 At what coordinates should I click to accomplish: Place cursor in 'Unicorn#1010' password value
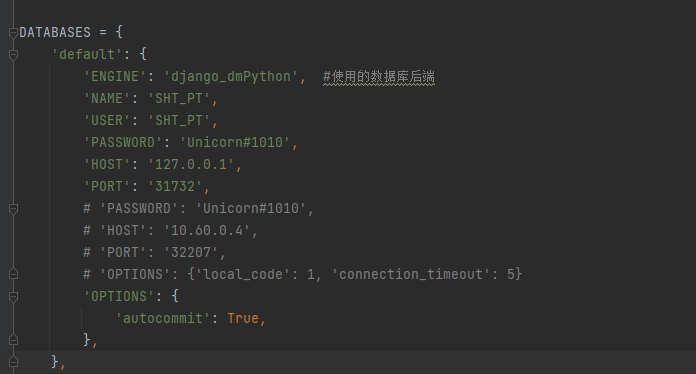[x=235, y=142]
